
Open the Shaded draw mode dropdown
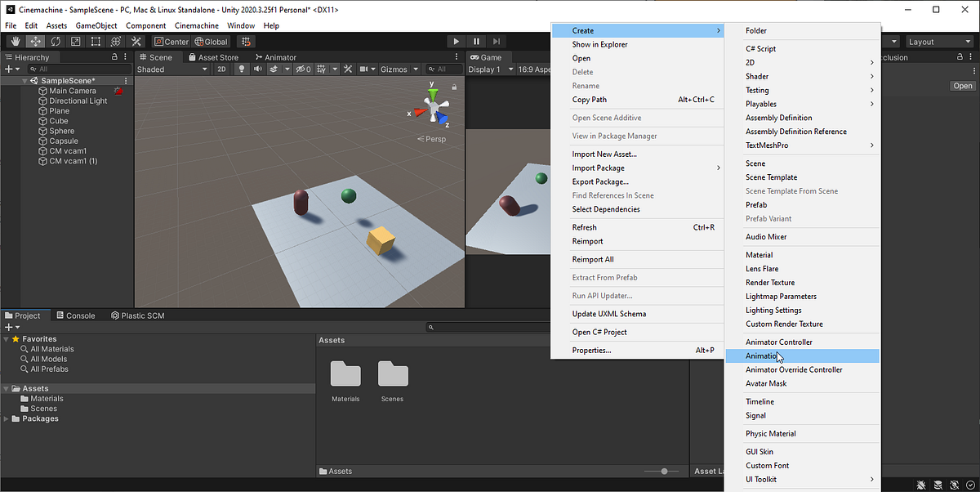coord(171,69)
